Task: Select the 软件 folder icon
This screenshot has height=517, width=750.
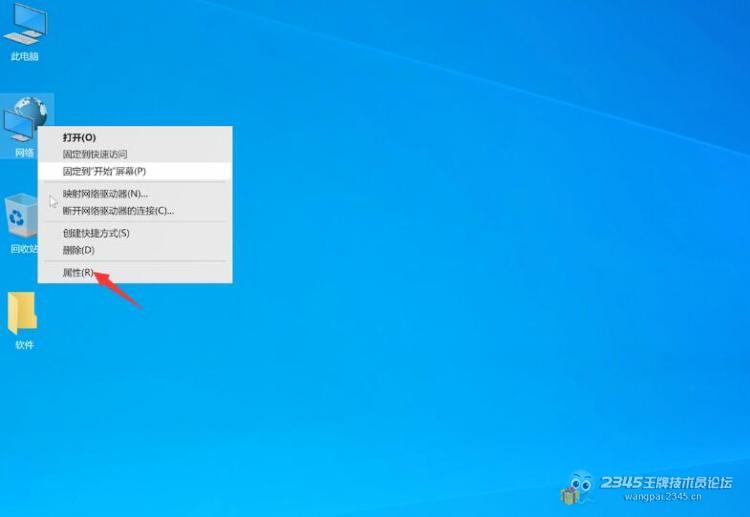Action: click(x=23, y=320)
